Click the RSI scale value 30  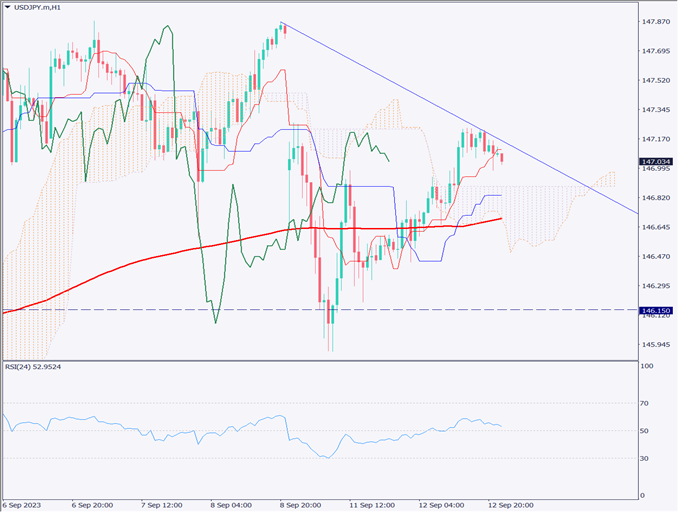(x=645, y=458)
